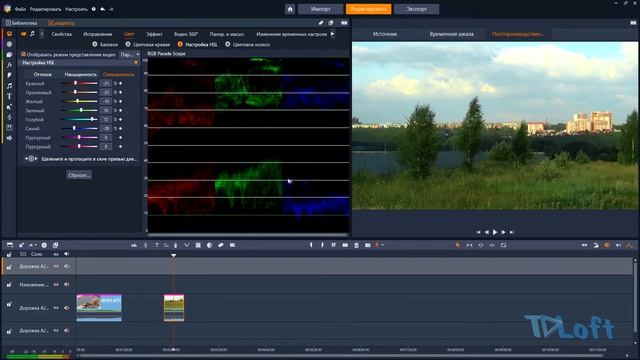Toggle the eye icon in Соло row
Viewport: 640px width, 360px height.
coord(56,254)
